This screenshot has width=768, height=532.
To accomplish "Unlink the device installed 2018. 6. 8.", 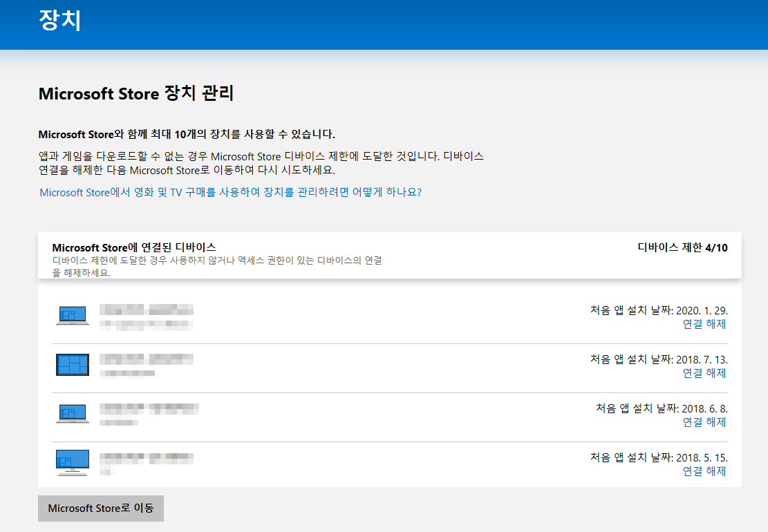I will [x=704, y=422].
